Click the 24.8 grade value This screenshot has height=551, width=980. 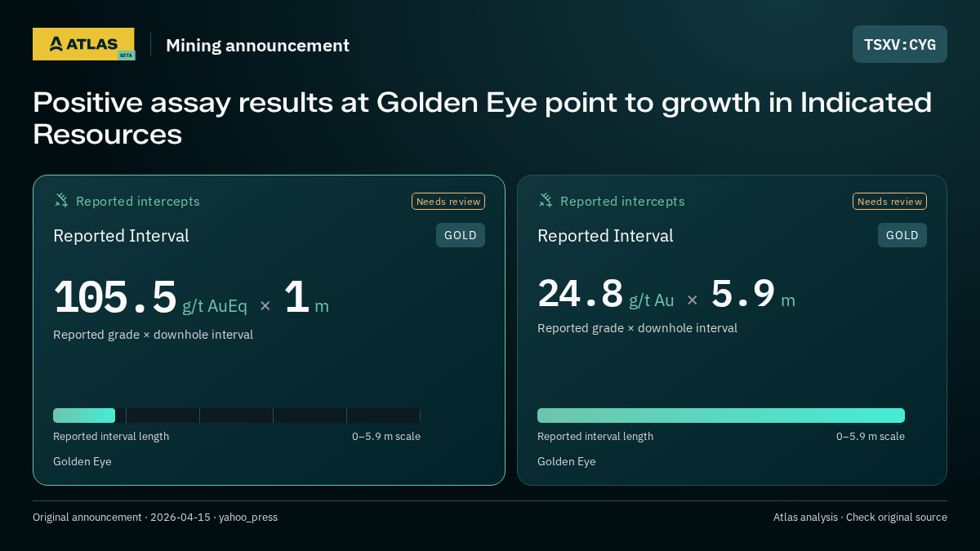click(581, 294)
